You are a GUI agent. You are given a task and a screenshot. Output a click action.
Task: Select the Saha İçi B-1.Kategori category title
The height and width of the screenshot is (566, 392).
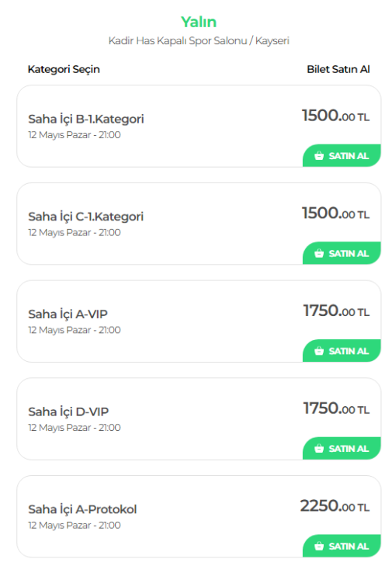[86, 119]
